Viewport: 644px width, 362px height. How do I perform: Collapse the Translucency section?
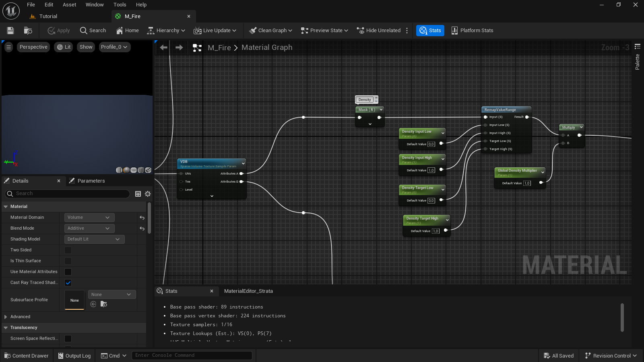(6, 328)
